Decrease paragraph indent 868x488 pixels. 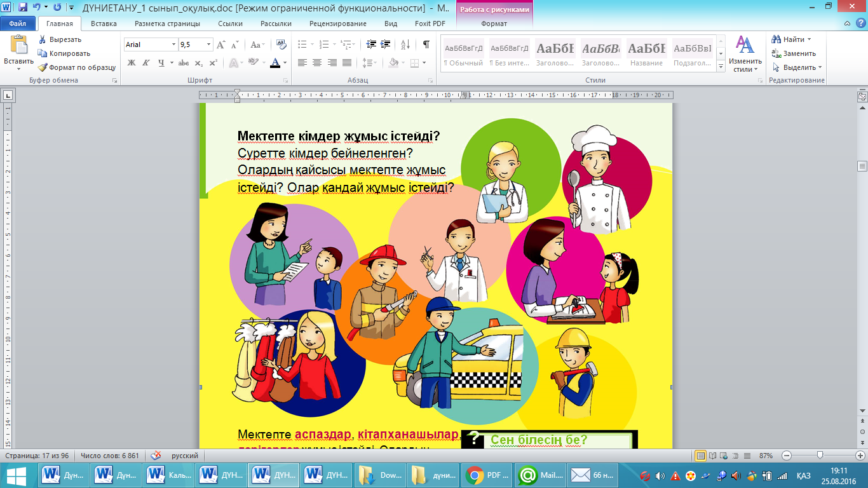[x=370, y=44]
